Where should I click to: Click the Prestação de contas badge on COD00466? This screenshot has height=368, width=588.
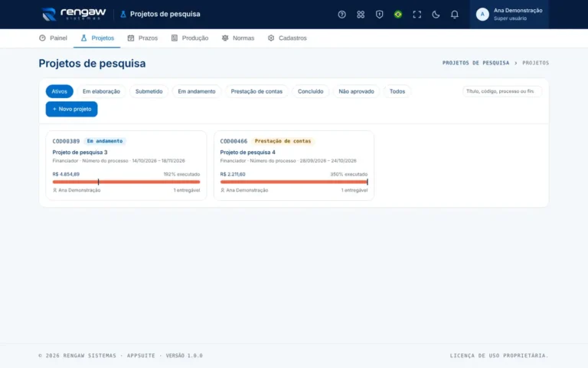point(283,141)
